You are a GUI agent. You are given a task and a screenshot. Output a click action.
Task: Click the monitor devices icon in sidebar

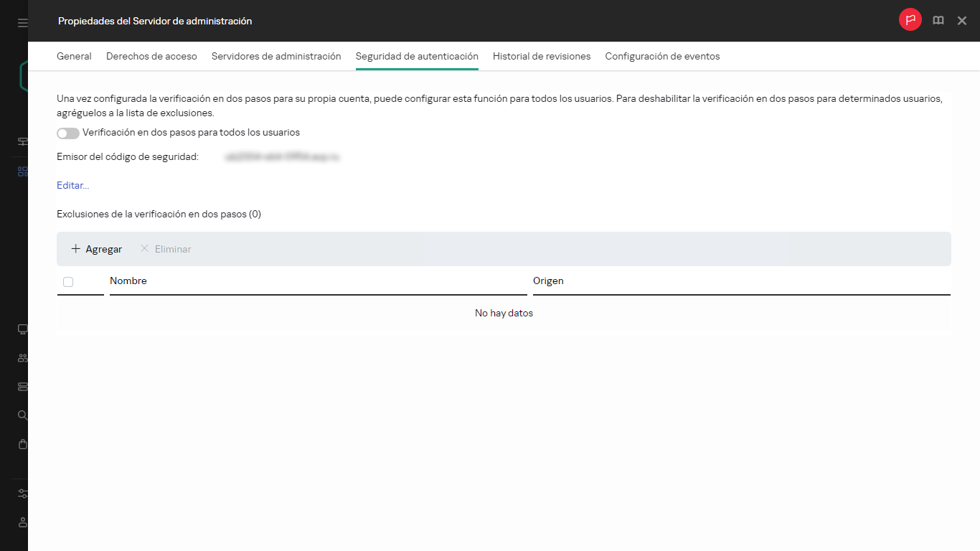pos(22,329)
